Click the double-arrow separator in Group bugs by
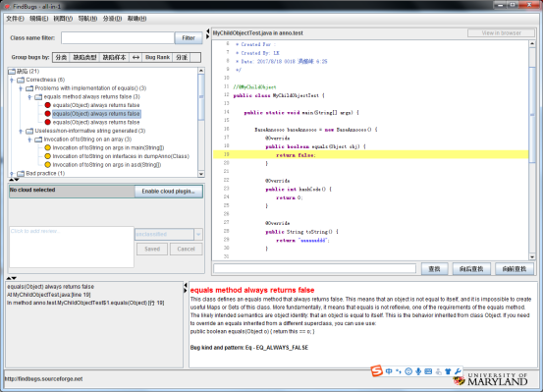The image size is (543, 392). click(136, 57)
